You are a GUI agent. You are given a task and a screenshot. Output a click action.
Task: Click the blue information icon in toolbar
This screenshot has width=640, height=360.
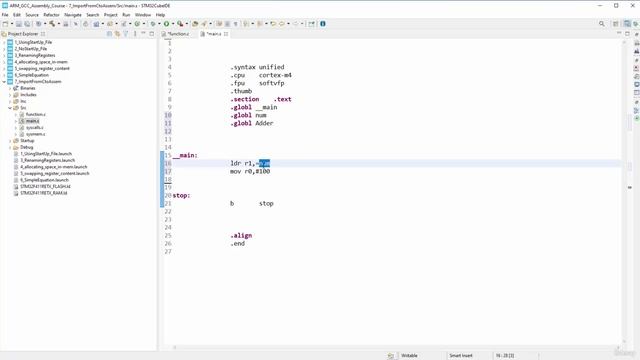point(323,24)
